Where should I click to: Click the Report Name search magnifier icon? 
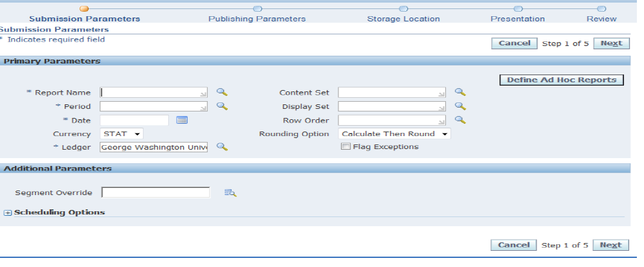[x=221, y=93]
